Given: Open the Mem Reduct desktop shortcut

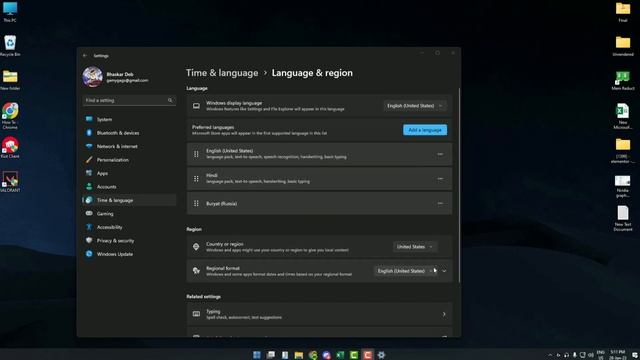Looking at the screenshot, I should pyautogui.click(x=623, y=80).
